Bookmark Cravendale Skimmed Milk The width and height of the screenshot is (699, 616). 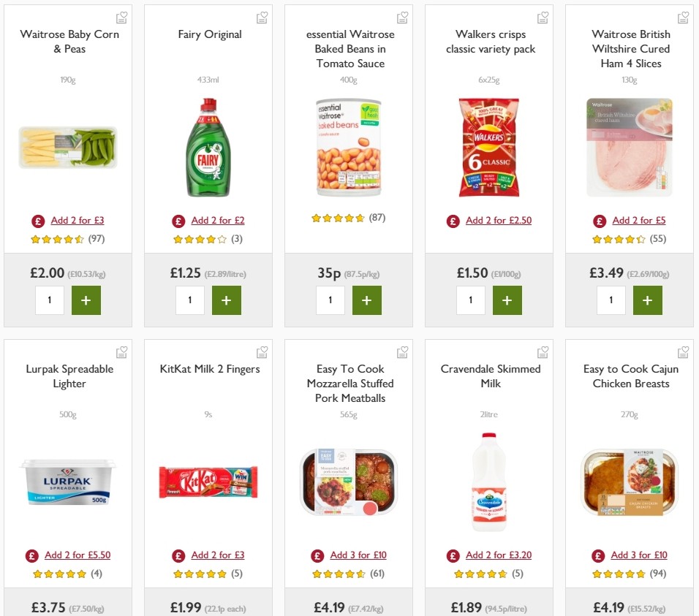543,351
